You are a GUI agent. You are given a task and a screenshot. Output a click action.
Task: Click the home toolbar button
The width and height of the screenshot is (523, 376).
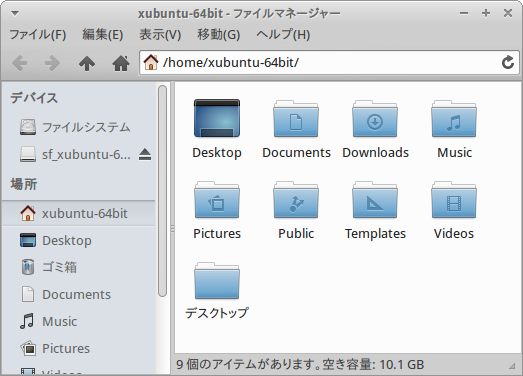click(121, 63)
